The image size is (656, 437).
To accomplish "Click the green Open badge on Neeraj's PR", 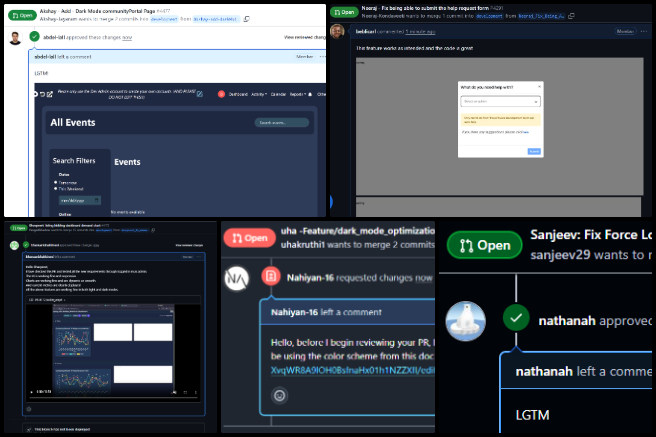I will tap(344, 12).
